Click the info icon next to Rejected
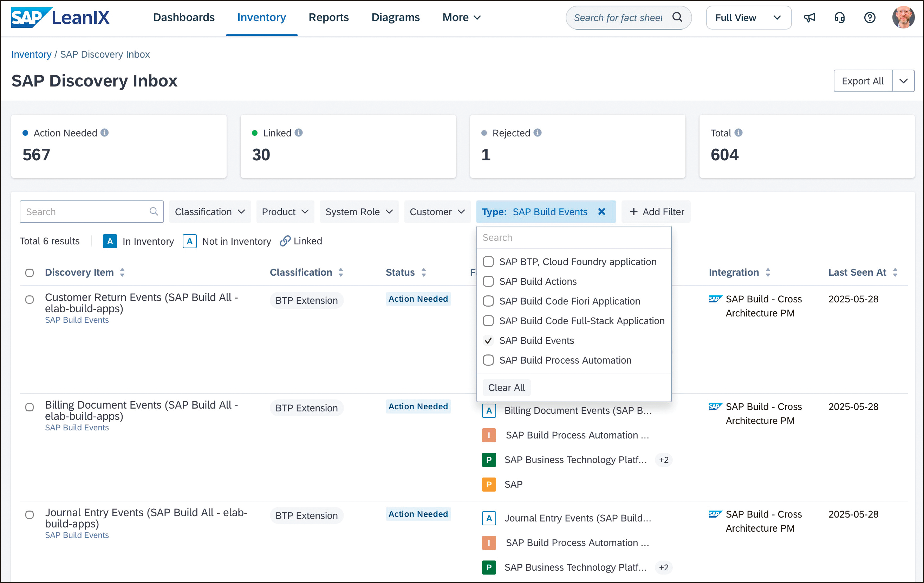The height and width of the screenshot is (583, 924). pos(537,133)
